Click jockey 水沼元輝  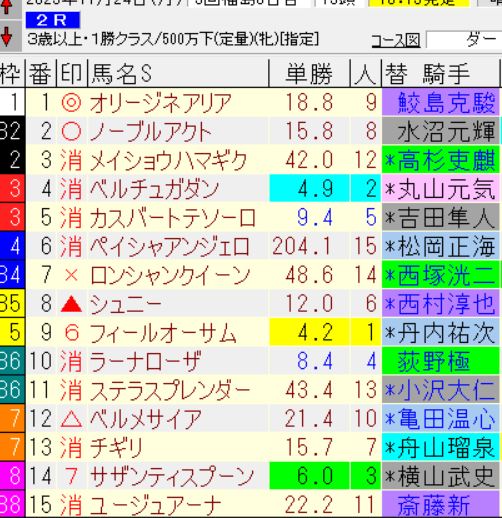(446, 131)
